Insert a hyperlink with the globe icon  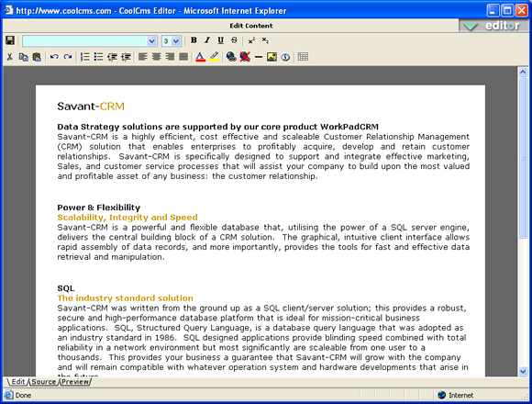pyautogui.click(x=231, y=57)
